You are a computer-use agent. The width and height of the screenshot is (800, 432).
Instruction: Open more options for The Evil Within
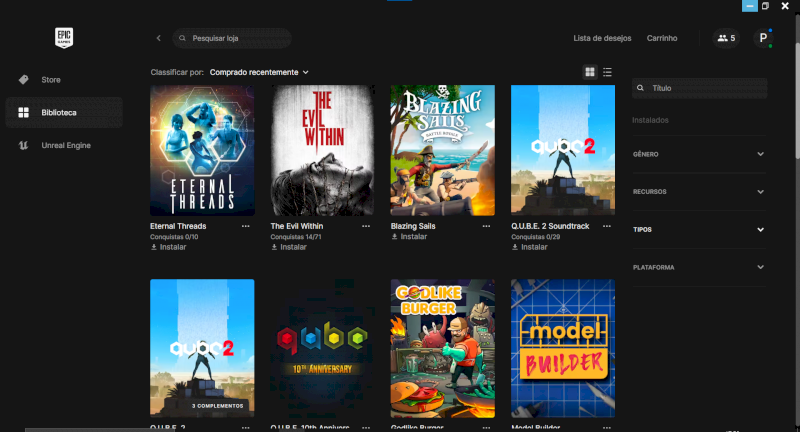[366, 226]
